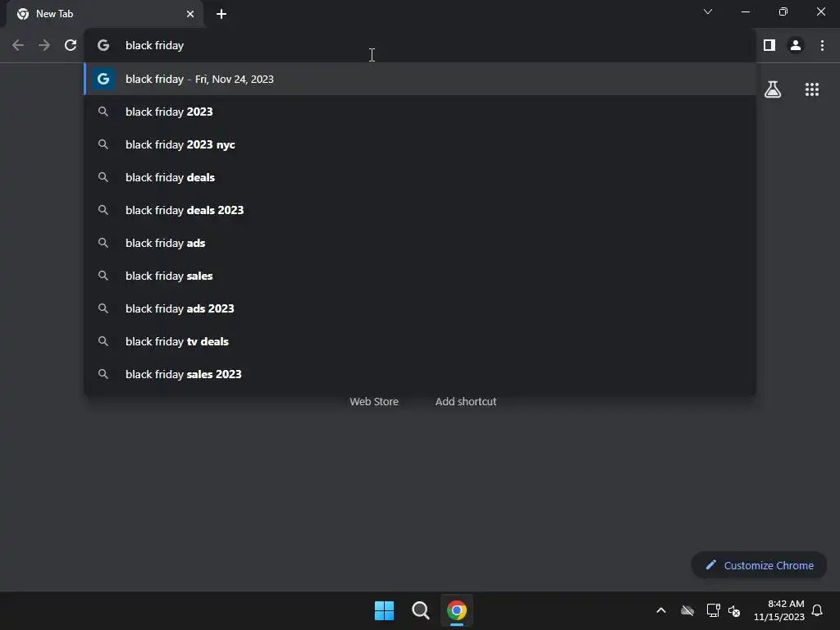Click the Add shortcut tile
This screenshot has width=840, height=630.
[x=466, y=401]
